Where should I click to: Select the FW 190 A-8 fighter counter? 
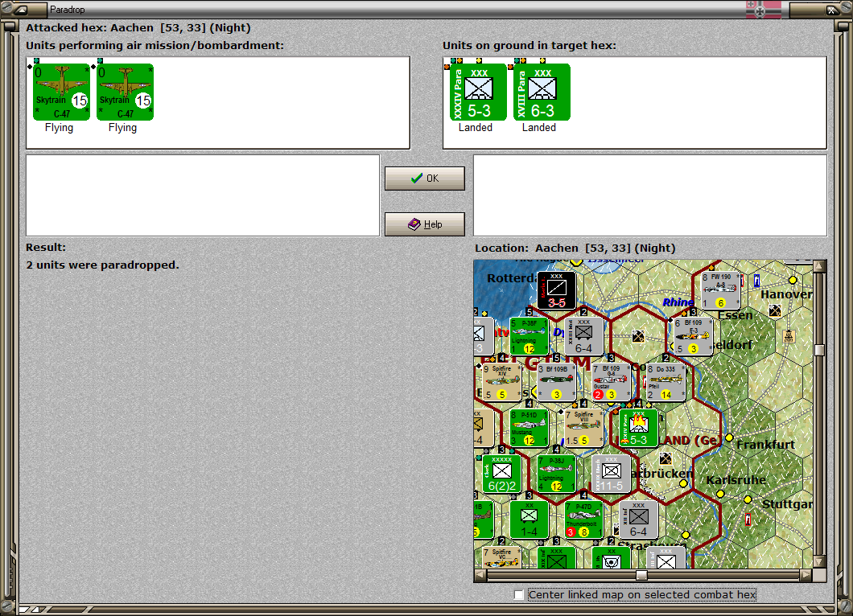pyautogui.click(x=720, y=290)
